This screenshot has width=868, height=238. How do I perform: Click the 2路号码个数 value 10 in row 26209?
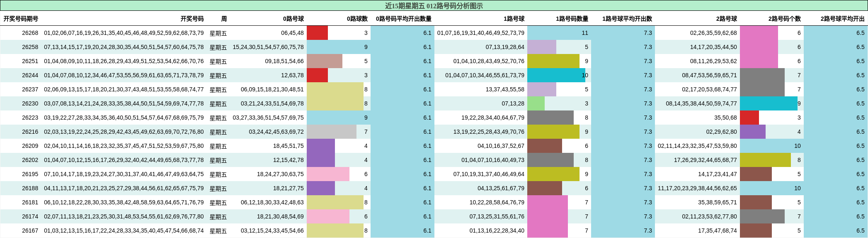798,146
